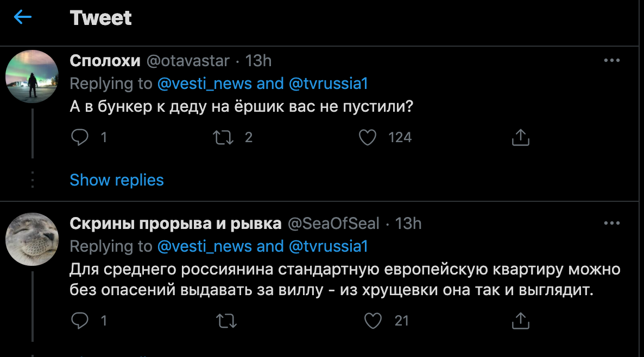Open the @otavastar handle

(x=187, y=61)
